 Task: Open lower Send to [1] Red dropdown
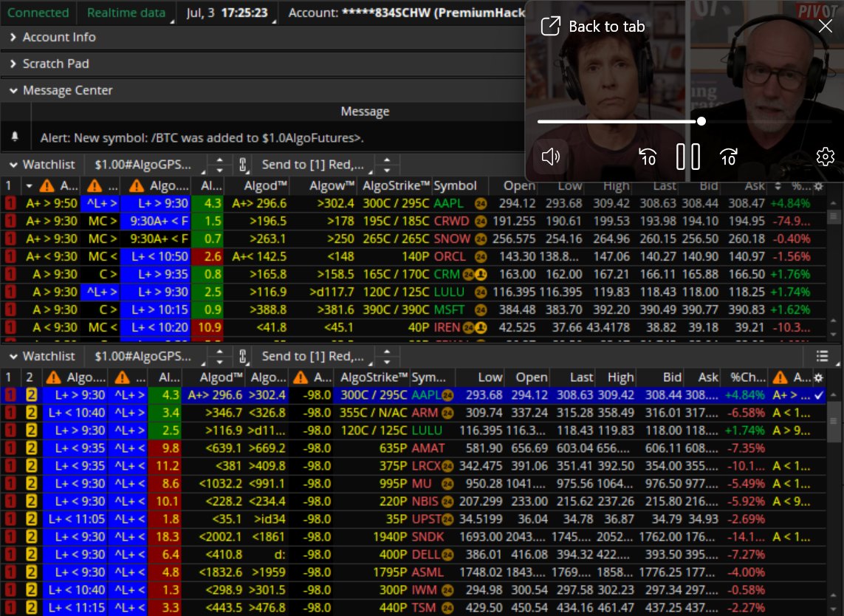[316, 357]
